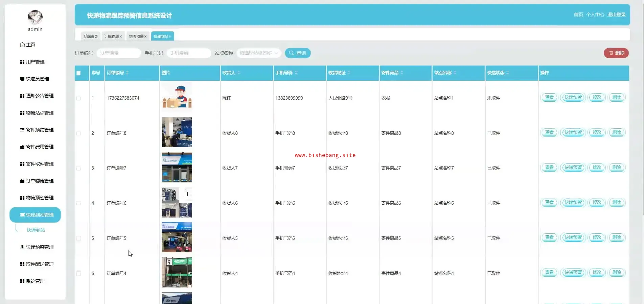This screenshot has width=644, height=304.
Task: Click the home icon beside 主页
Action: (22, 45)
